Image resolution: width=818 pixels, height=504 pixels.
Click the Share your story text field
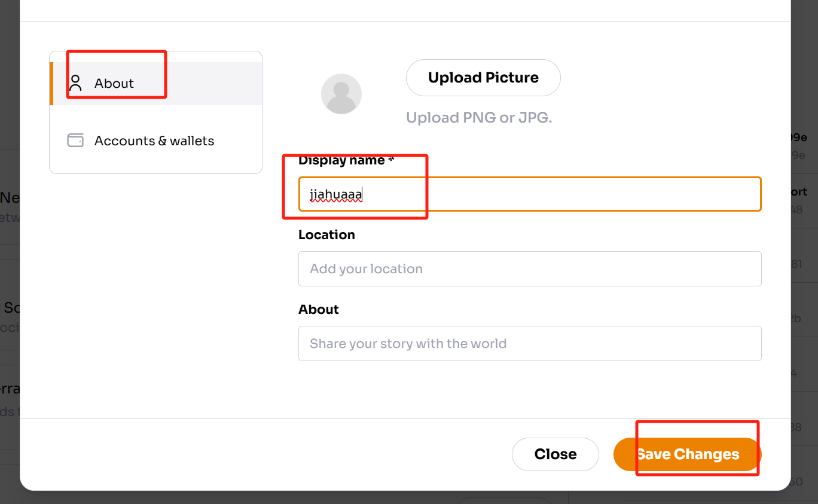click(x=530, y=343)
